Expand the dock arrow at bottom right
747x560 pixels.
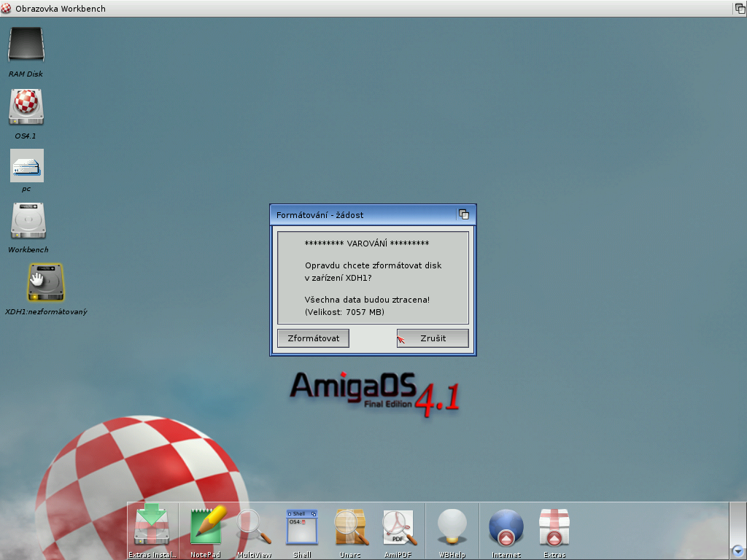click(738, 551)
